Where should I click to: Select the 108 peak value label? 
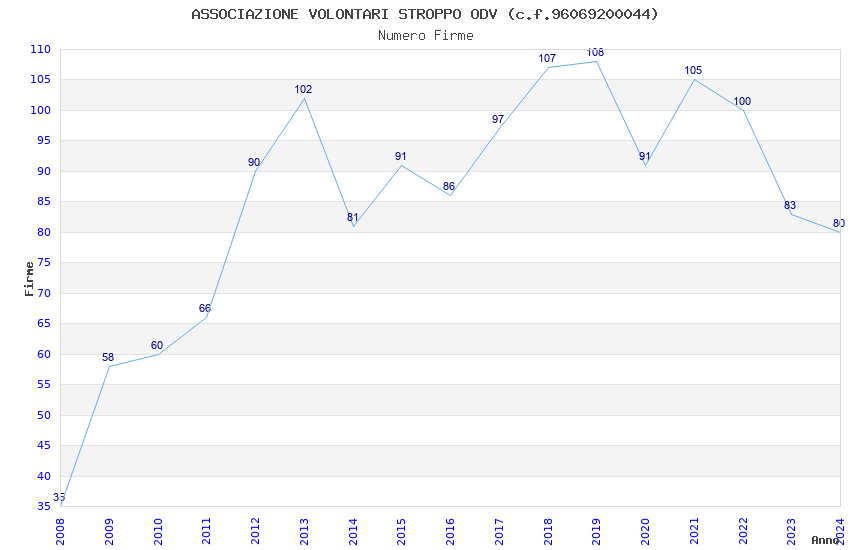[595, 53]
